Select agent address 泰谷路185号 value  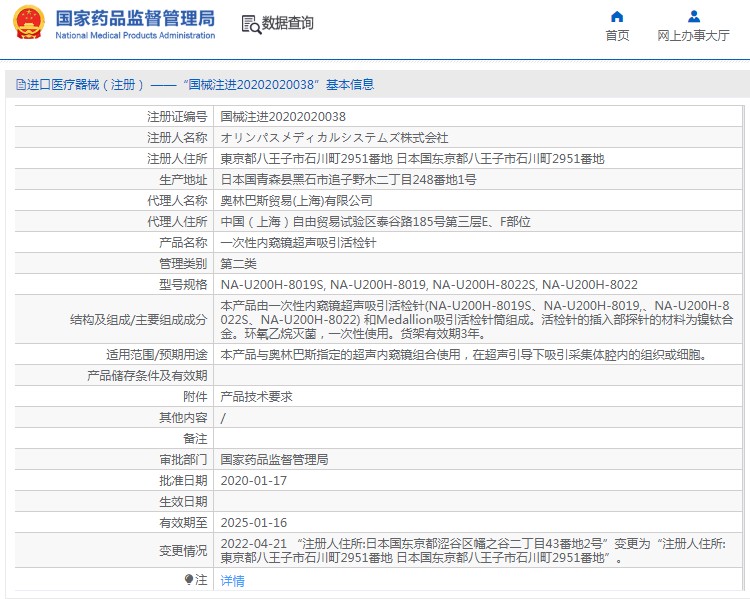(375, 222)
